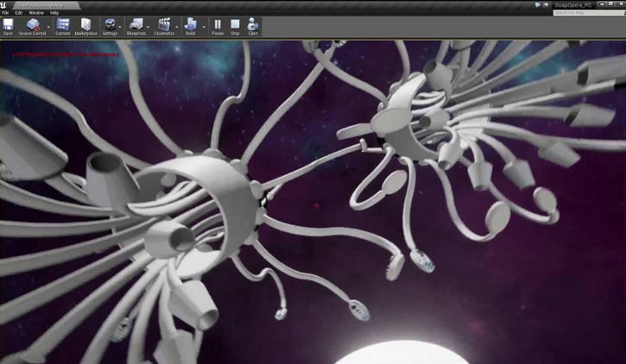Expand the Cinematics dropdown arrow

pyautogui.click(x=177, y=27)
